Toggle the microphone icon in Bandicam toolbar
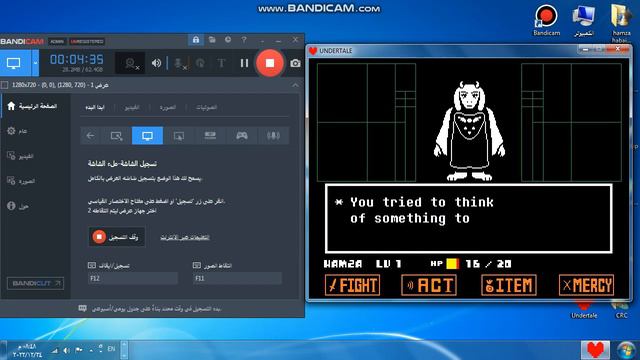The height and width of the screenshot is (360, 640). click(180, 63)
